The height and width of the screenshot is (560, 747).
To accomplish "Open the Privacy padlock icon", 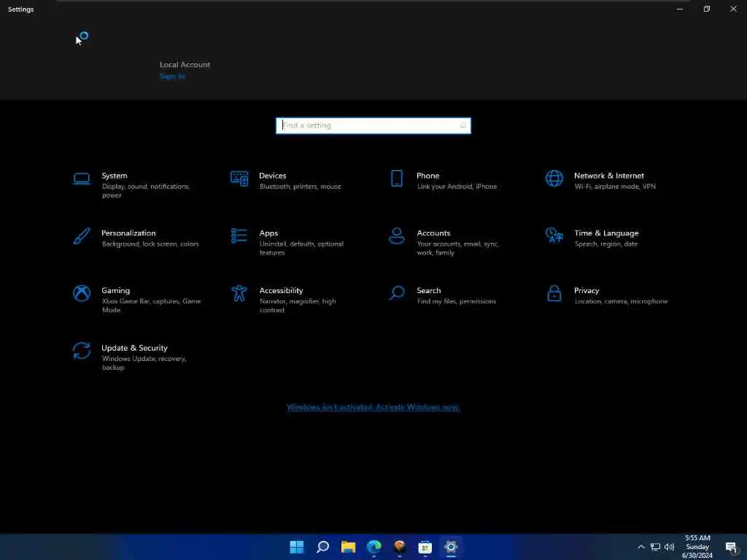I will 554,293.
